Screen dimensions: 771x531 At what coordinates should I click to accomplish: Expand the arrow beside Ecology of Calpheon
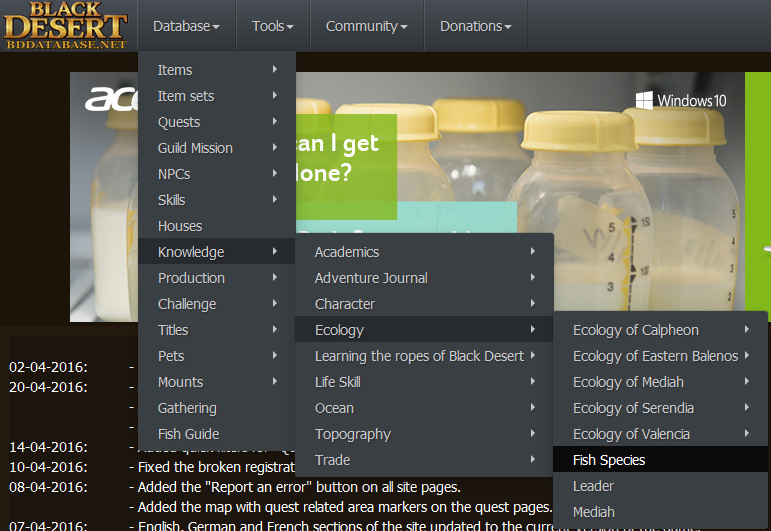[747, 329]
